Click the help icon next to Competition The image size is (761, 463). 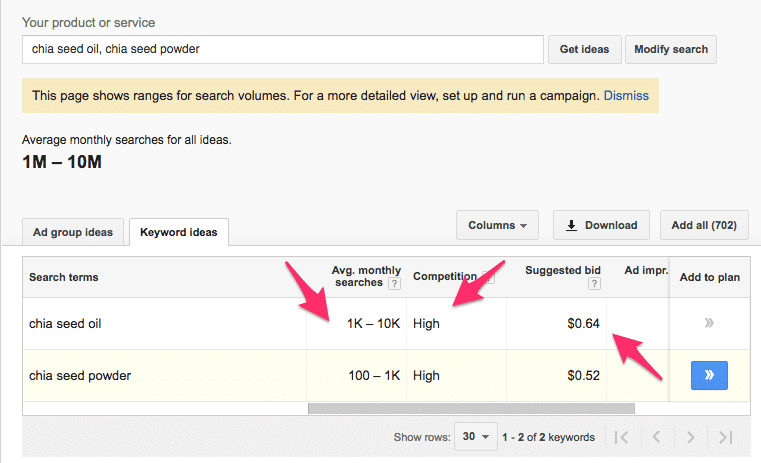point(488,277)
